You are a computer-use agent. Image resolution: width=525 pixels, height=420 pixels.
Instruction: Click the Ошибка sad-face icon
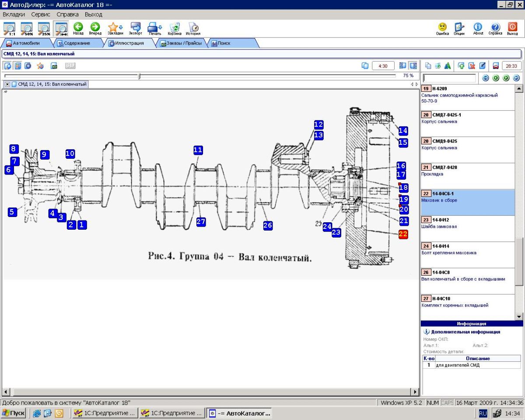442,28
